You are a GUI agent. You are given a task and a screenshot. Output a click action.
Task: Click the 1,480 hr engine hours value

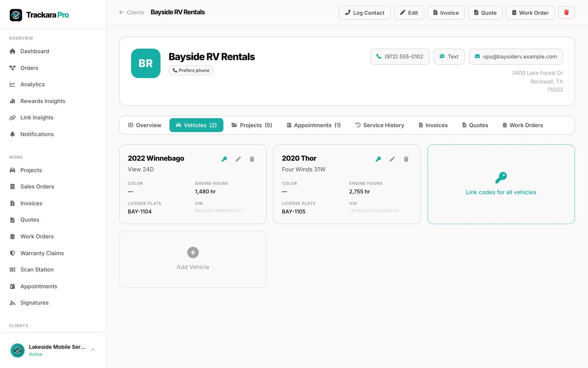tap(205, 191)
